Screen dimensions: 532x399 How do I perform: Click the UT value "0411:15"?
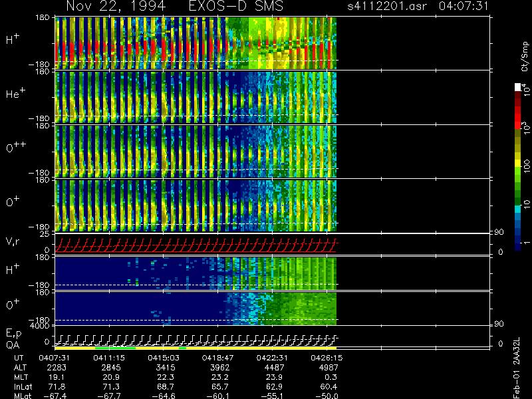pyautogui.click(x=109, y=358)
